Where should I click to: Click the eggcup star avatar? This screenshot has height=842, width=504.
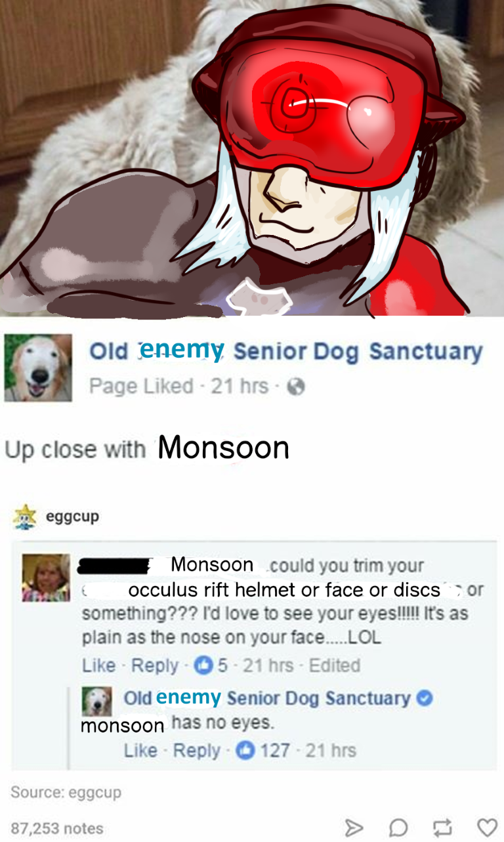coord(24,516)
